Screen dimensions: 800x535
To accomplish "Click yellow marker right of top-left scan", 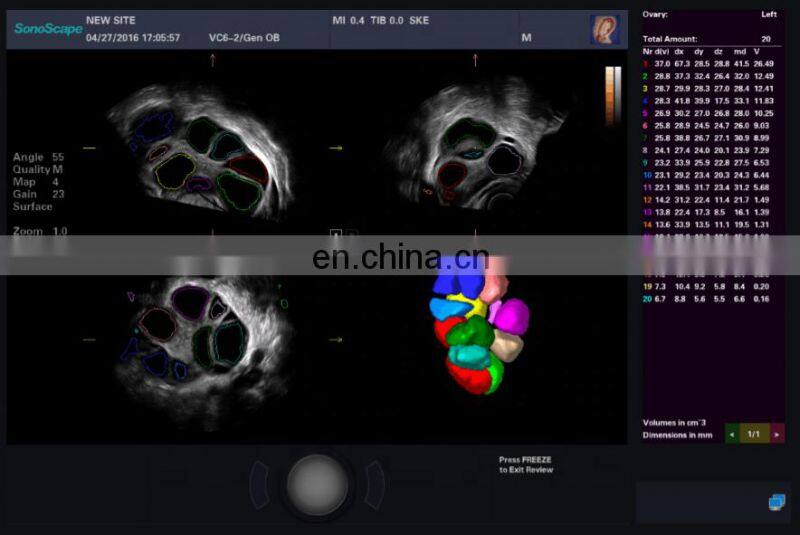I will click(x=336, y=148).
